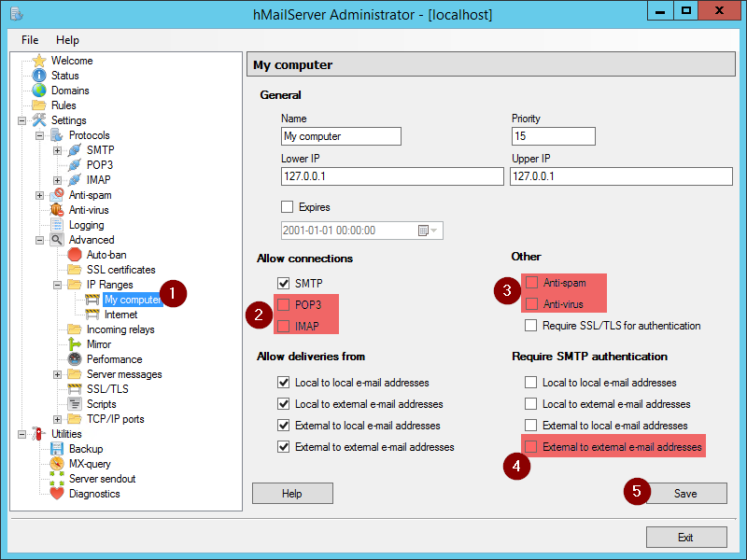Select the Mirror icon under Advanced
This screenshot has width=747, height=560.
[x=75, y=344]
